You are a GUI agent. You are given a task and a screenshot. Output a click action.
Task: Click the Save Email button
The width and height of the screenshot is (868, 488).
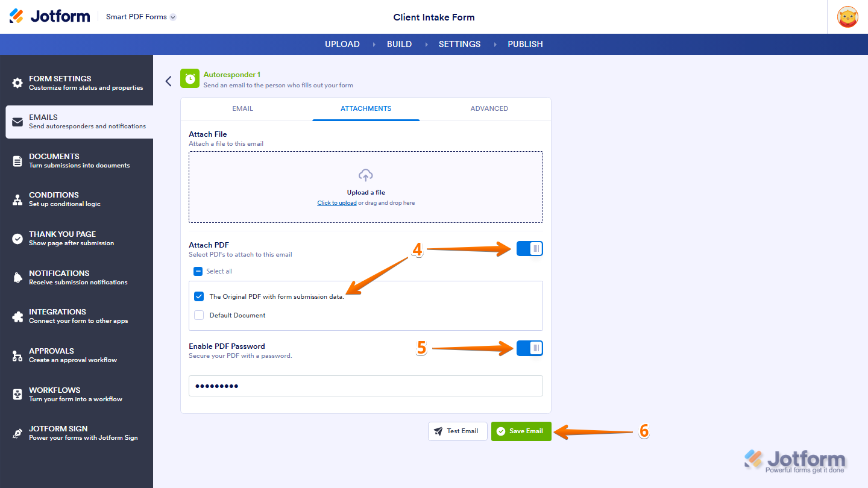point(521,431)
